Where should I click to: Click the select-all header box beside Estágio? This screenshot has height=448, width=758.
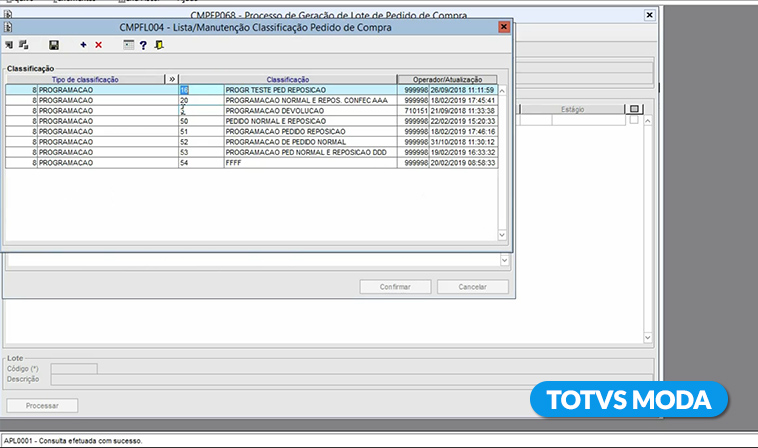[633, 108]
